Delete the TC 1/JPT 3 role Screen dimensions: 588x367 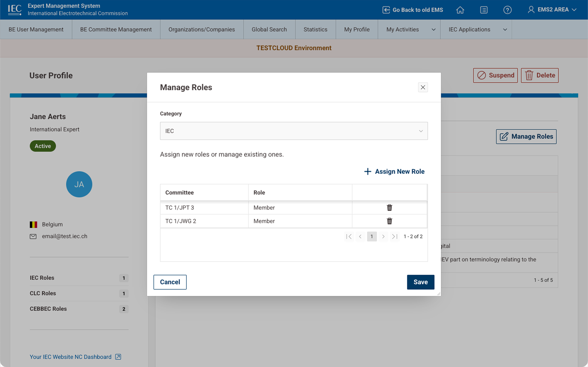pos(390,208)
